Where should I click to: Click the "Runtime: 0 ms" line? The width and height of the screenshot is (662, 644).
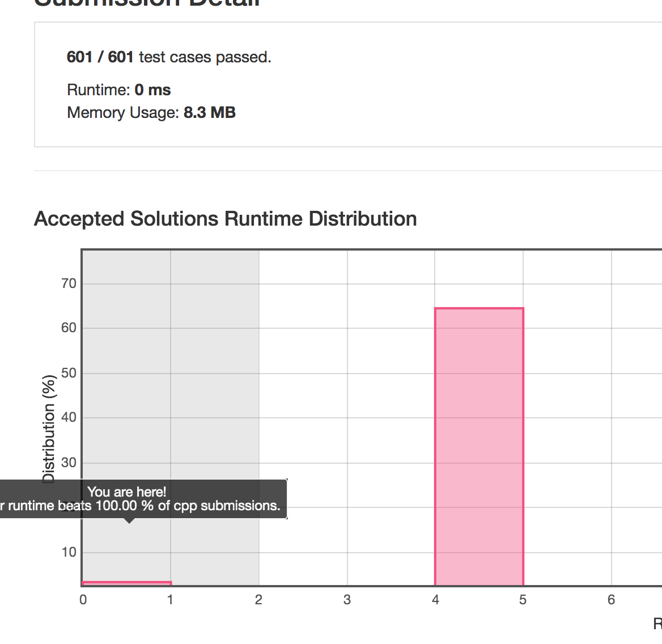(119, 90)
